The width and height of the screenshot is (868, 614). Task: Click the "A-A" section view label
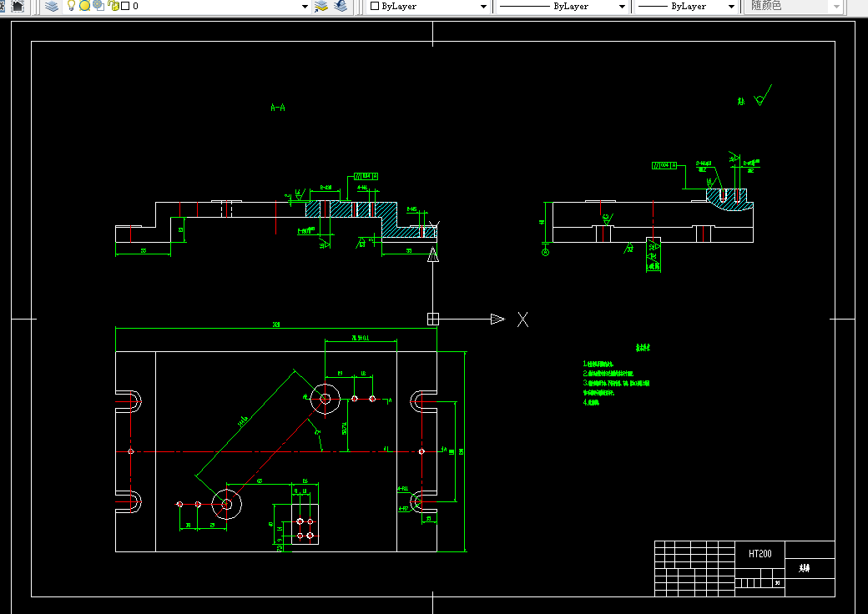(278, 108)
